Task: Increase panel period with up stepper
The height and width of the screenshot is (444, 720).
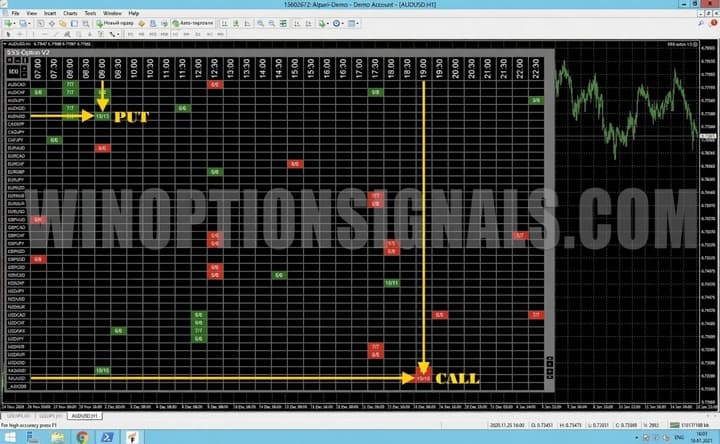Action: (x=24, y=68)
